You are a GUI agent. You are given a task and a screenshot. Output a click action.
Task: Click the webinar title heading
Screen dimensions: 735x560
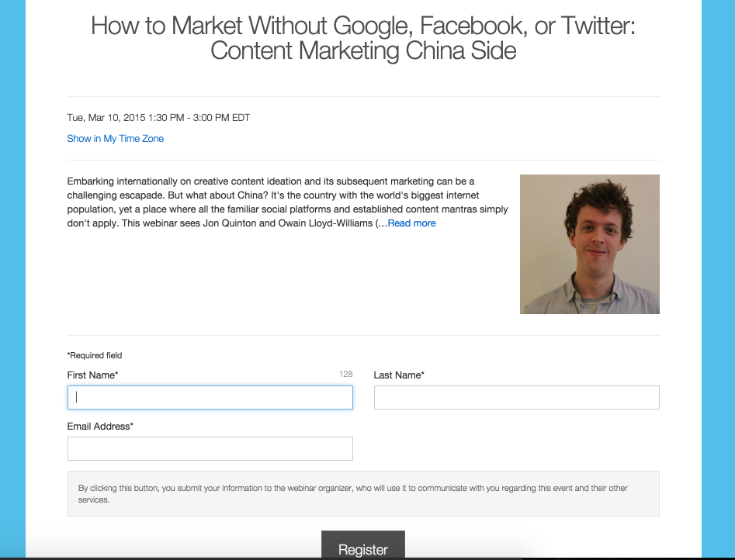(x=363, y=38)
